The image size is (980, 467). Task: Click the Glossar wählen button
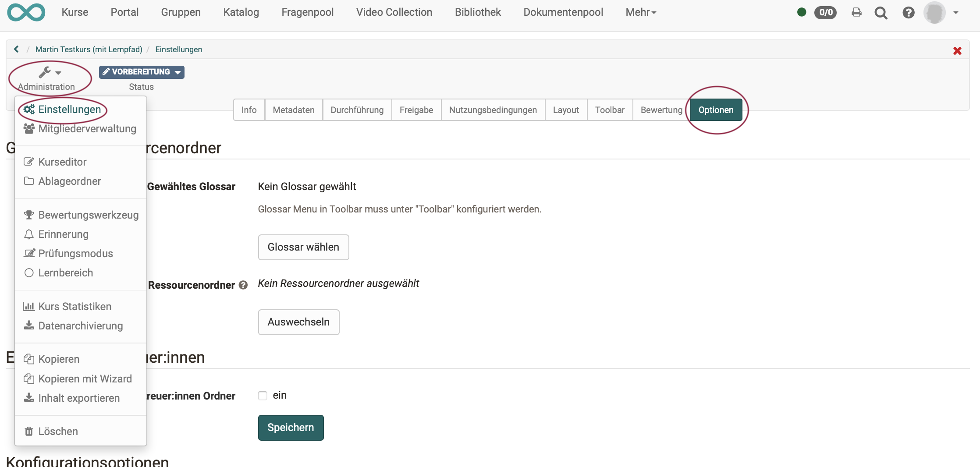[x=303, y=247]
